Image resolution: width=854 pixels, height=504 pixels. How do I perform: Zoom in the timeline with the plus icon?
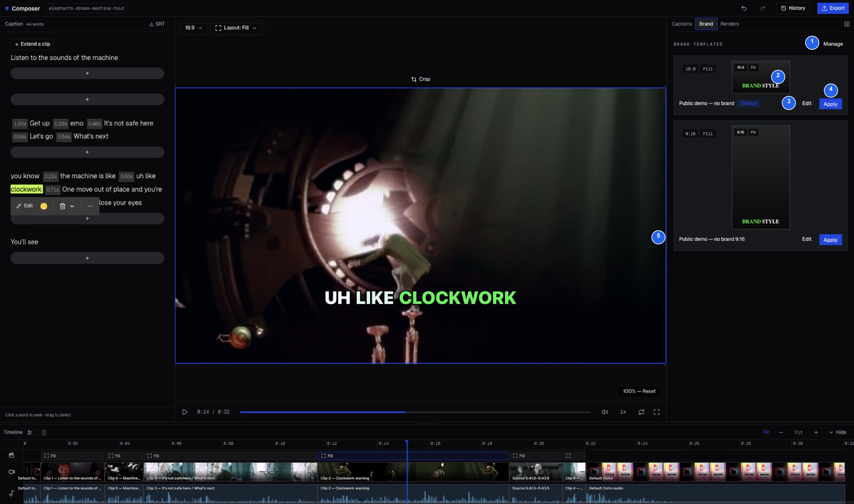816,432
